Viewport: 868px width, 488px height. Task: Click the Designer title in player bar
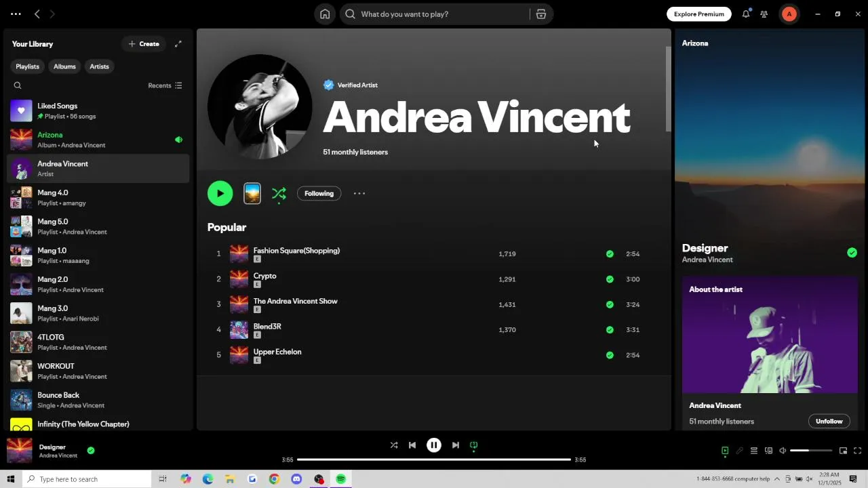(x=52, y=447)
